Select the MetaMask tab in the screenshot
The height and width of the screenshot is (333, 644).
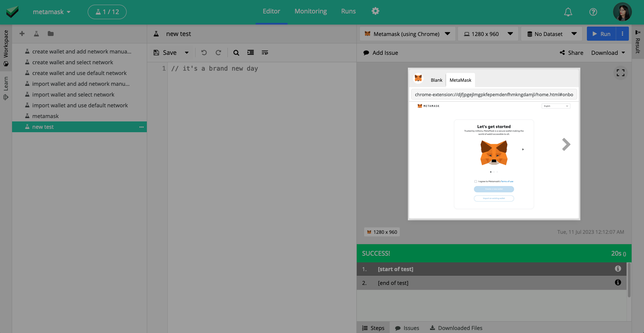coord(460,80)
